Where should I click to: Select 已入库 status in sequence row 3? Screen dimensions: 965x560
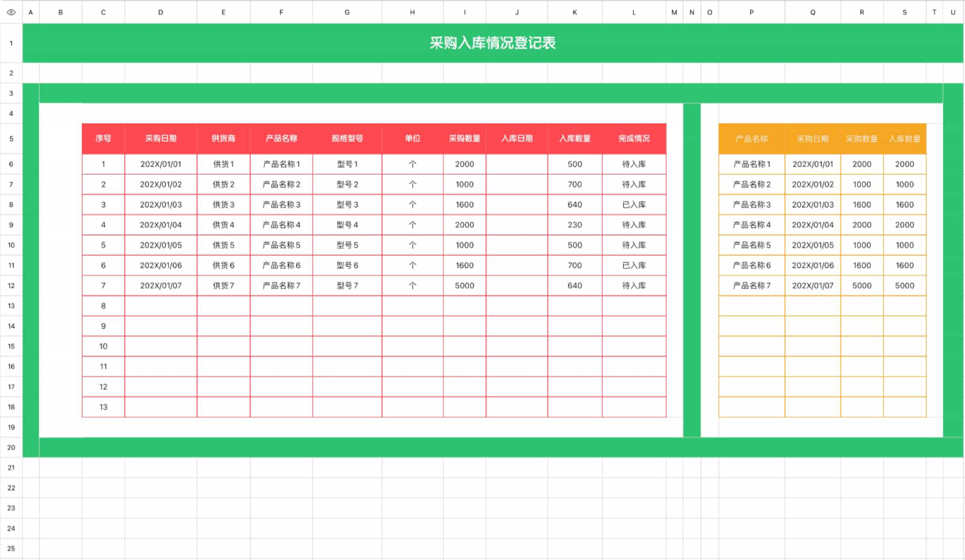pyautogui.click(x=634, y=205)
